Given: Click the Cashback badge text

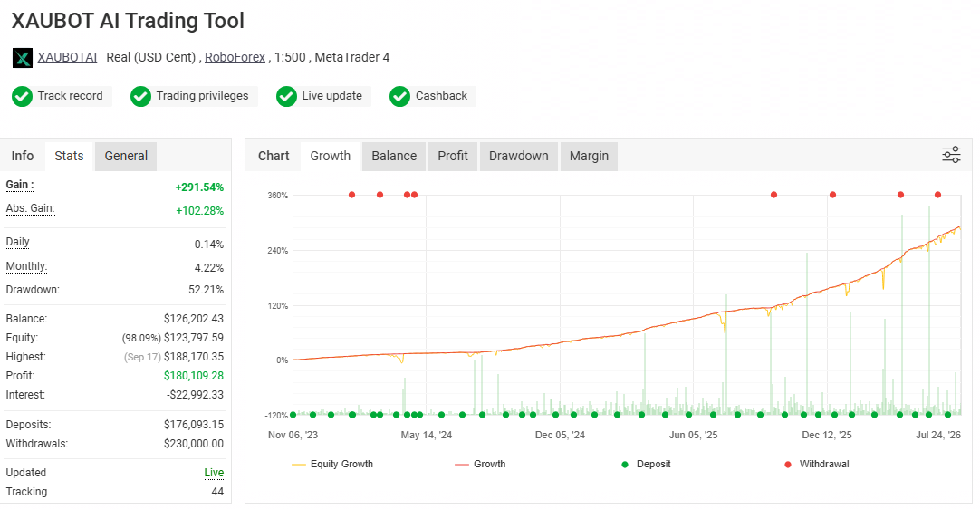Looking at the screenshot, I should pos(441,96).
